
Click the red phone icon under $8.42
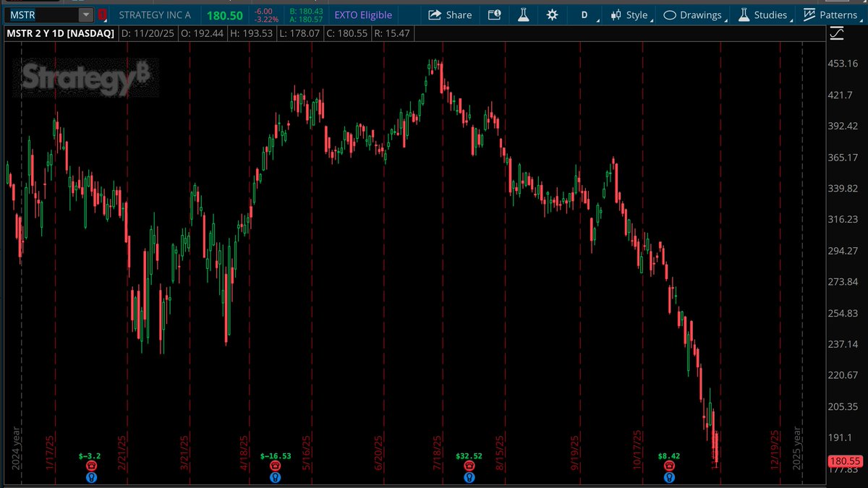[670, 466]
